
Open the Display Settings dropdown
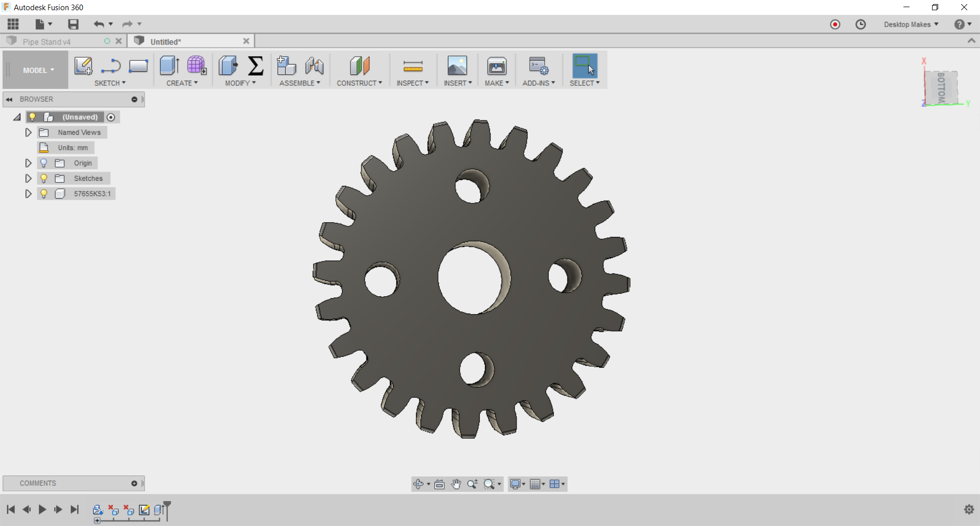[x=517, y=484]
